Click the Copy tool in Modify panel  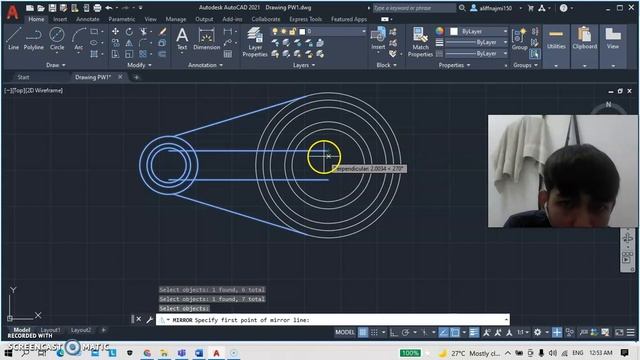point(116,43)
